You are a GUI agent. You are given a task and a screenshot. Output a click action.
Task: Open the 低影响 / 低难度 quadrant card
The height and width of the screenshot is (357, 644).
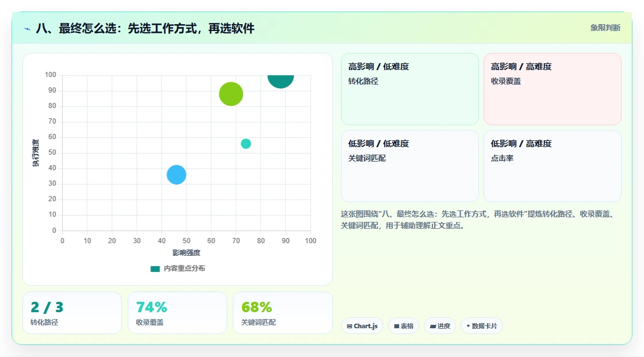410,166
